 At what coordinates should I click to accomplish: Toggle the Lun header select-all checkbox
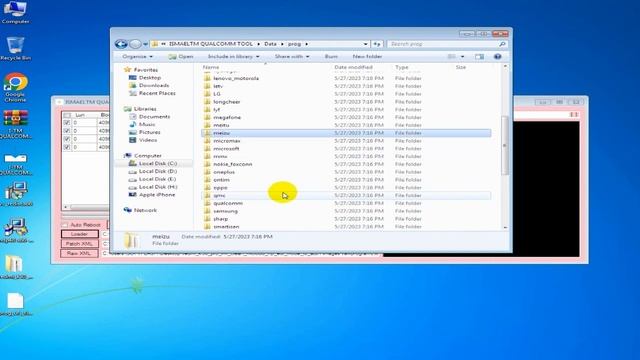point(67,115)
